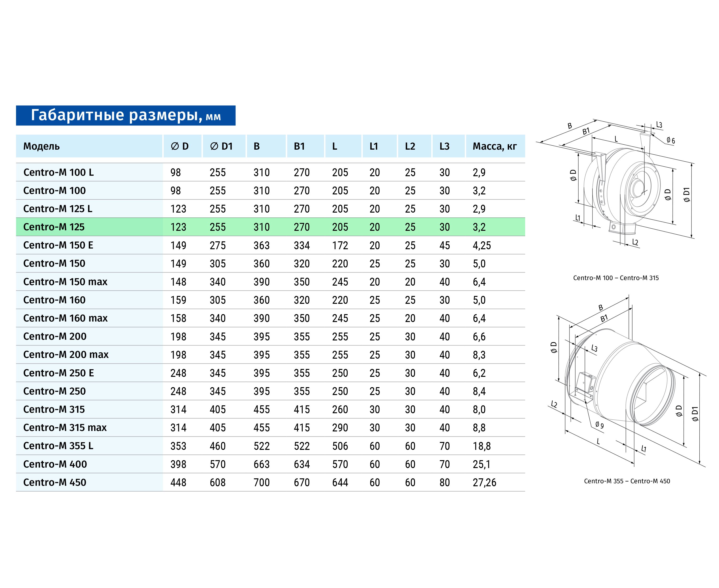
Task: Click the Centro-M 150 E row label
Action: [58, 245]
